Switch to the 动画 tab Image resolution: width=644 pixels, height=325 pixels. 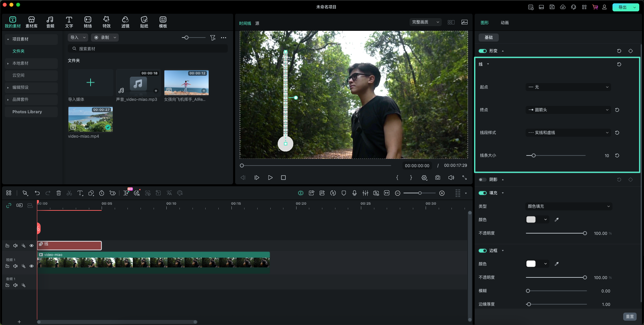point(504,23)
